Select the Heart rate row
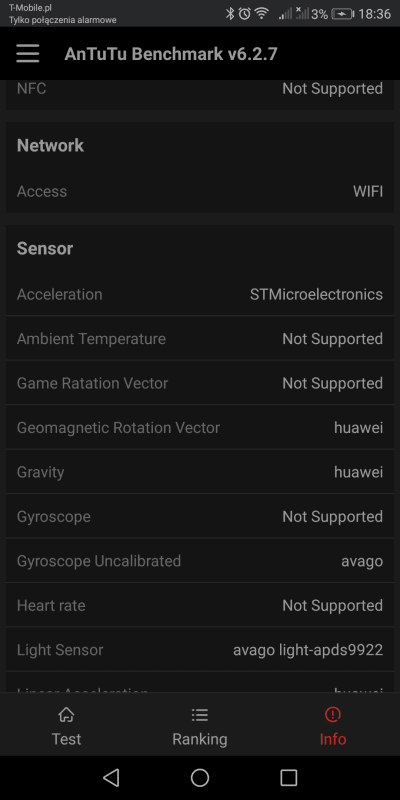This screenshot has height=800, width=400. [x=200, y=605]
